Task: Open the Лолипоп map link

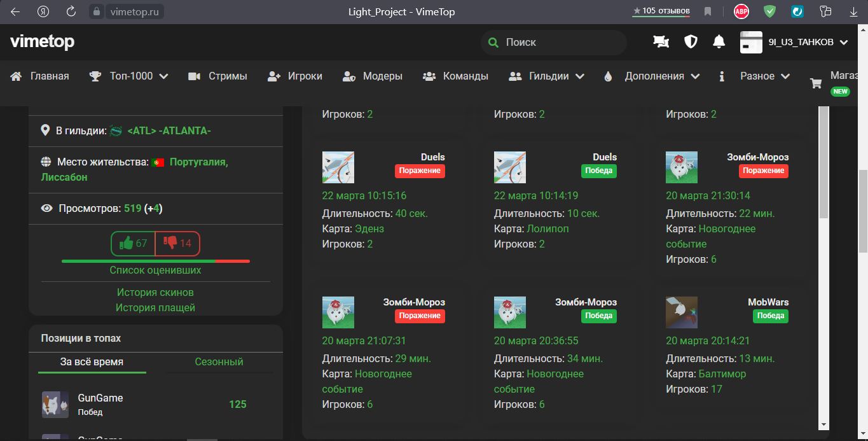Action: point(548,228)
